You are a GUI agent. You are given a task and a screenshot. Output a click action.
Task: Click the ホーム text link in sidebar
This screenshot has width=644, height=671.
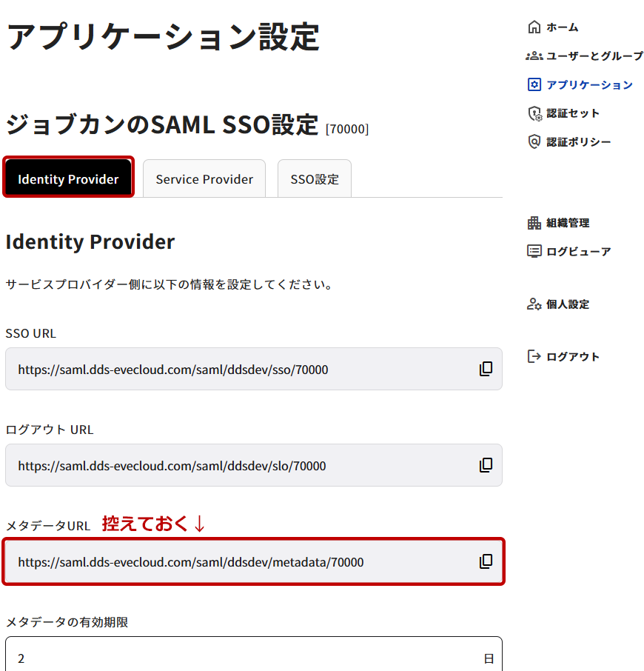pyautogui.click(x=563, y=27)
